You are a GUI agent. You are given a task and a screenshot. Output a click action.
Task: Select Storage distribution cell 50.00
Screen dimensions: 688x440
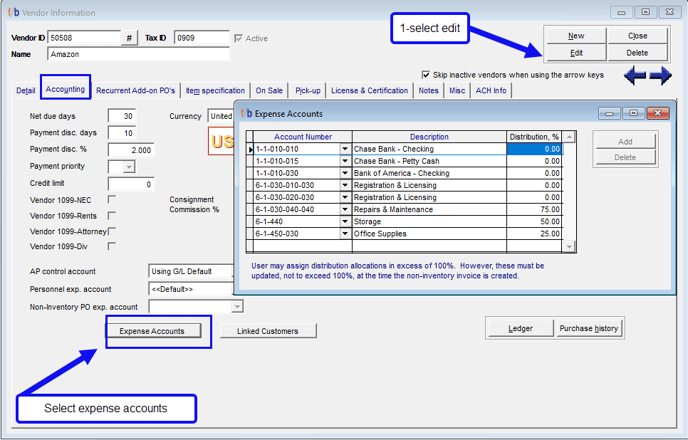tap(534, 222)
